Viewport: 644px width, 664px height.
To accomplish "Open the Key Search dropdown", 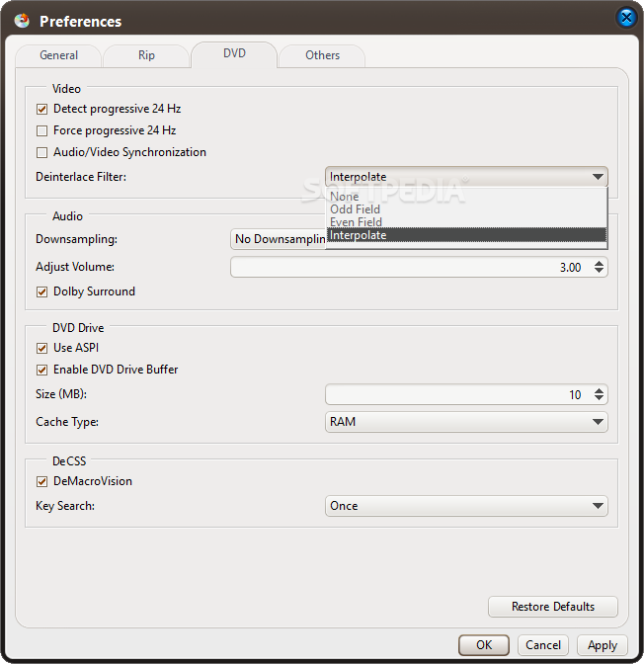I will (466, 506).
